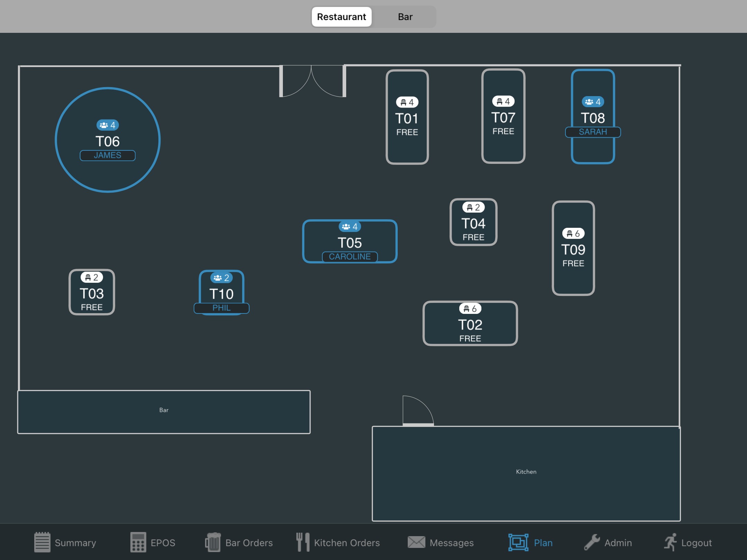
Task: Open the Summary notepad icon
Action: click(x=42, y=542)
